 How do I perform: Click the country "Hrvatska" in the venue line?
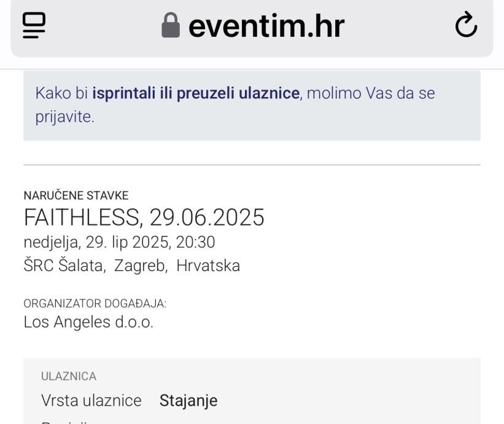click(x=208, y=265)
